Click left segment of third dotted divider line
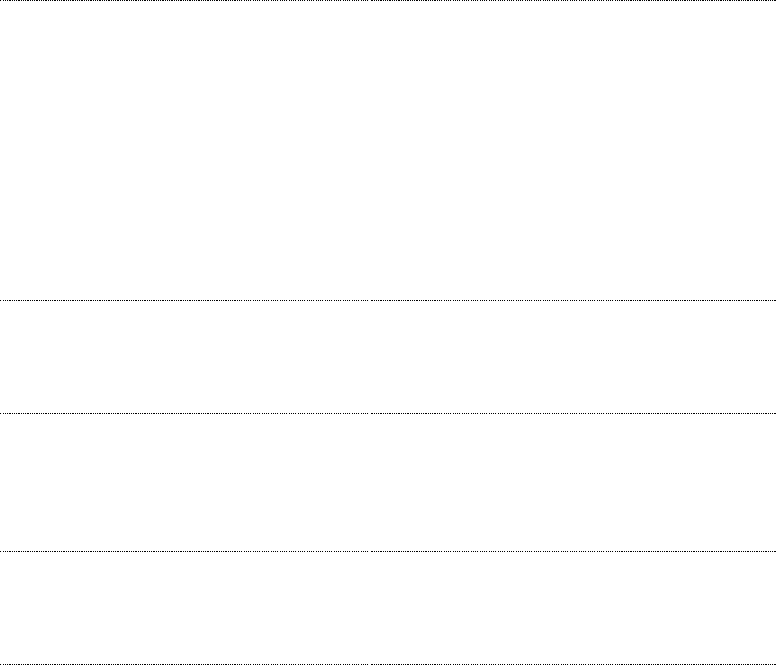Image resolution: width=776 pixels, height=665 pixels. [x=184, y=413]
